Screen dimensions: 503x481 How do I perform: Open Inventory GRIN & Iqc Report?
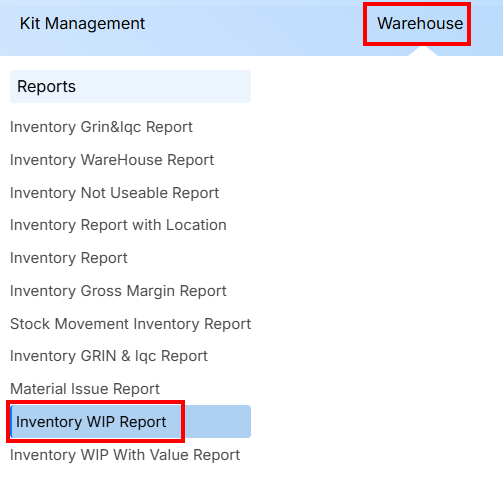[x=109, y=356]
